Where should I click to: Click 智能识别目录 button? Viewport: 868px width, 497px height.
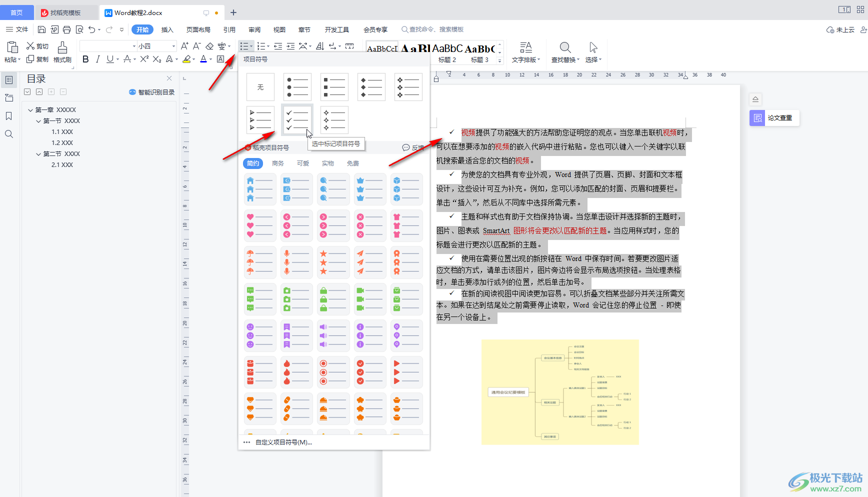point(152,92)
